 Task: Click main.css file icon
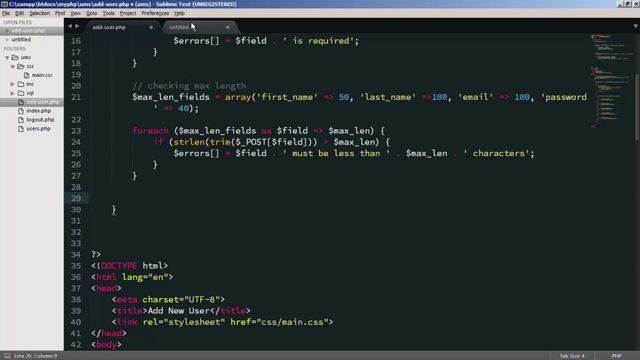click(27, 75)
